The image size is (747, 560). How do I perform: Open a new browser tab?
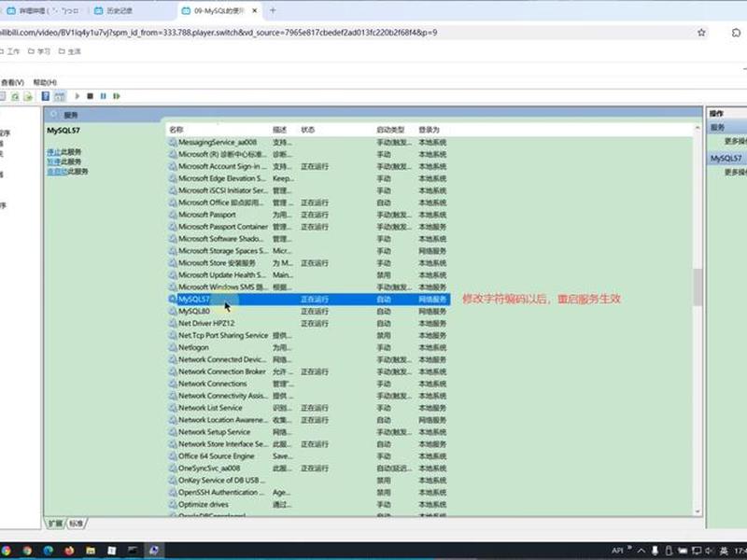273,10
